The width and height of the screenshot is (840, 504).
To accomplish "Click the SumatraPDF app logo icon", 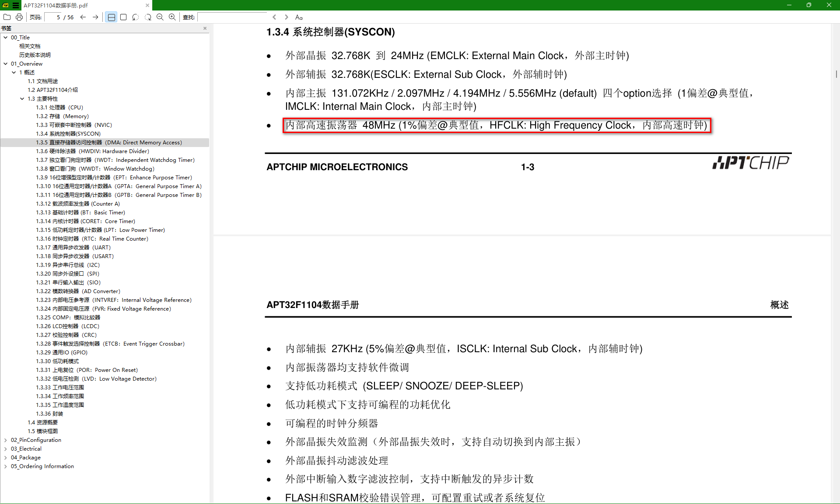I will (5, 5).
